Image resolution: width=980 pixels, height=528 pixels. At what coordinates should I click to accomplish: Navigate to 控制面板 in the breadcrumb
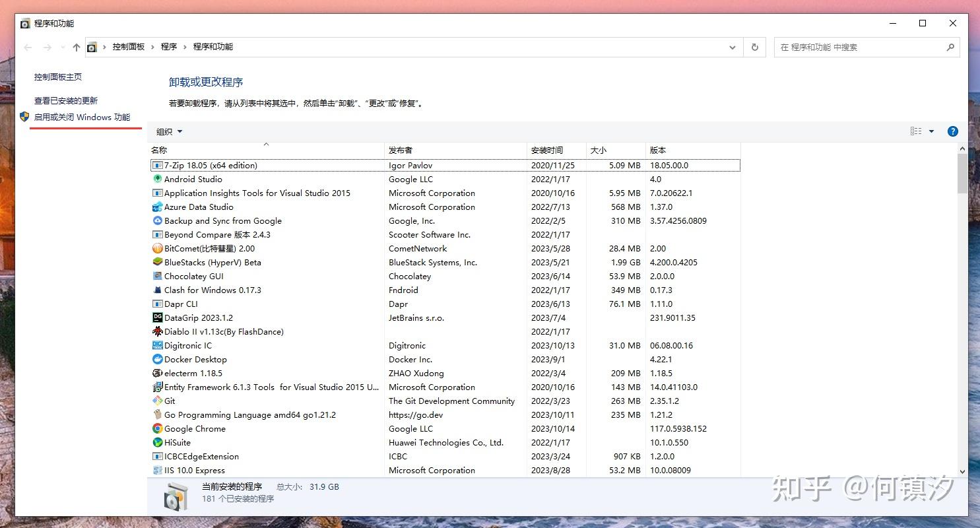[x=128, y=47]
